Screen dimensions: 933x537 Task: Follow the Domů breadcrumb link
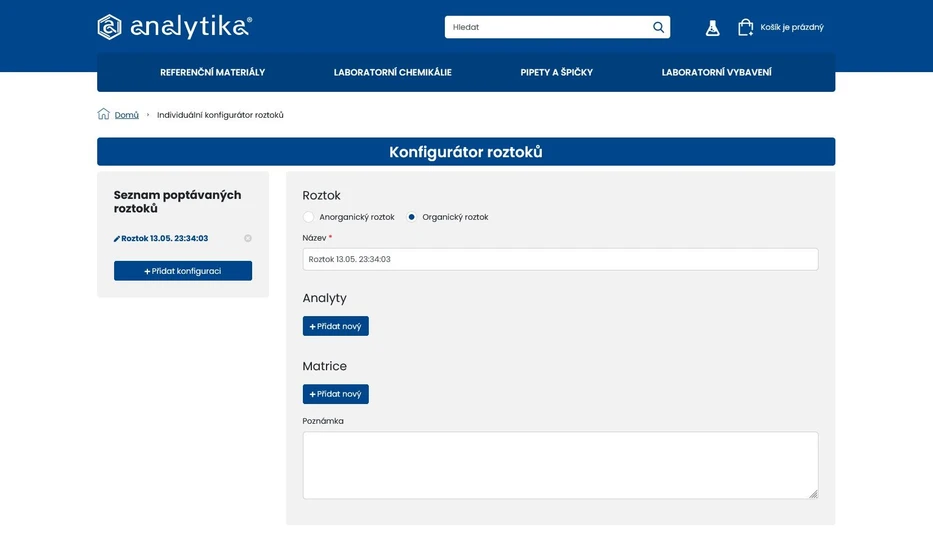click(127, 115)
